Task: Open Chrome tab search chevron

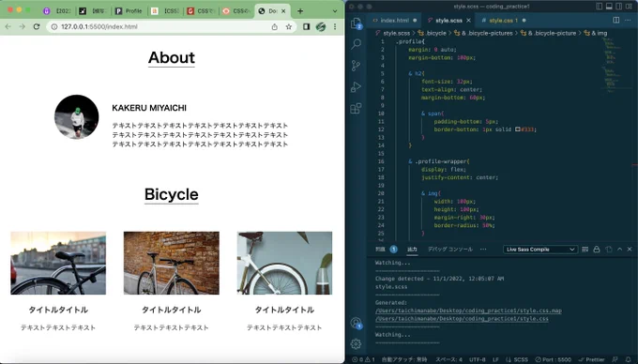Action: (335, 11)
